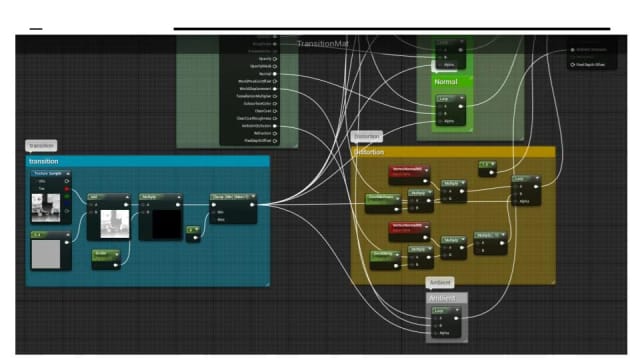The height and width of the screenshot is (360, 640).
Task: Select the green Normal comment header
Action: (x=452, y=82)
